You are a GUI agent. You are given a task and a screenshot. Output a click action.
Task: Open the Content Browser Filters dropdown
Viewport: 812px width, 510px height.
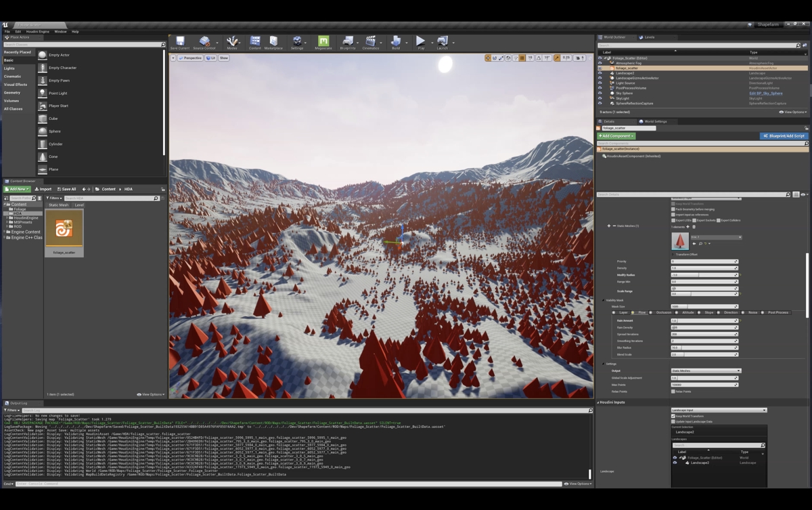click(x=53, y=198)
